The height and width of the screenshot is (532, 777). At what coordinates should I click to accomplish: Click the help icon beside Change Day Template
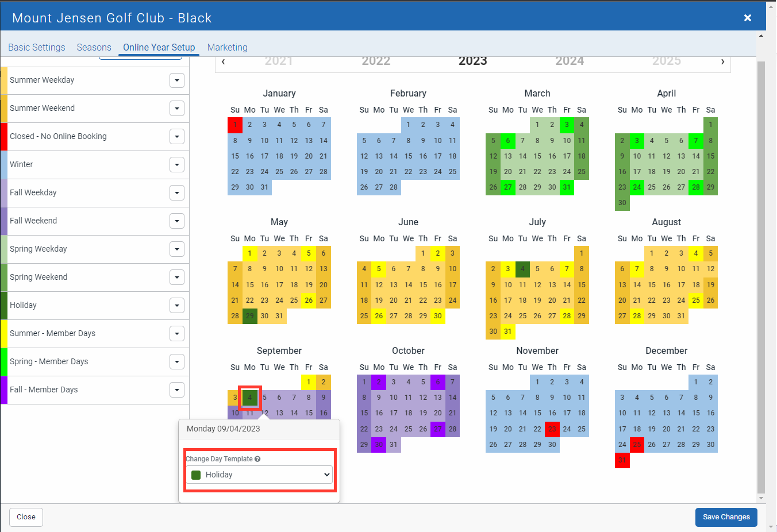257,459
